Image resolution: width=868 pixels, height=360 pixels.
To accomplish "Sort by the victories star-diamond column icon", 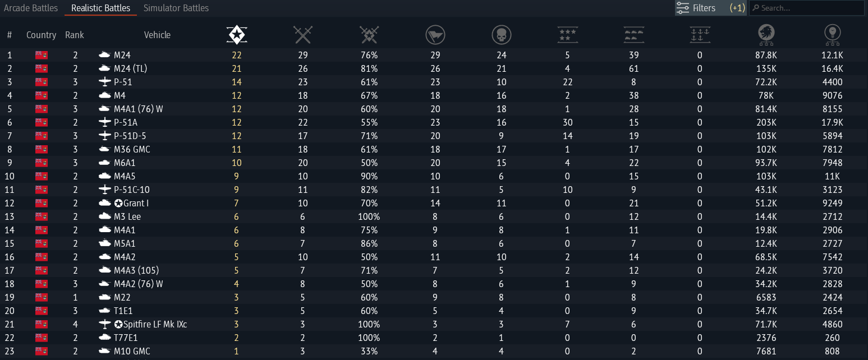I will click(236, 35).
